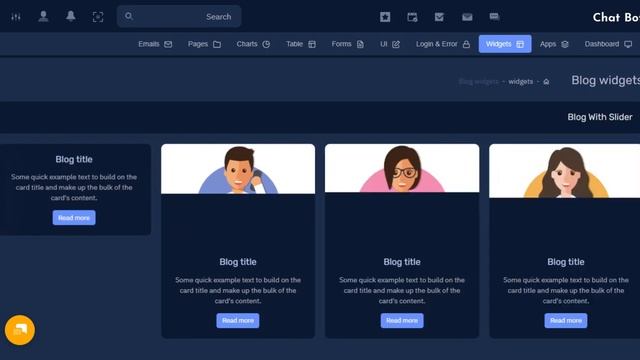
Task: Open the Login & Error menu
Action: click(443, 44)
